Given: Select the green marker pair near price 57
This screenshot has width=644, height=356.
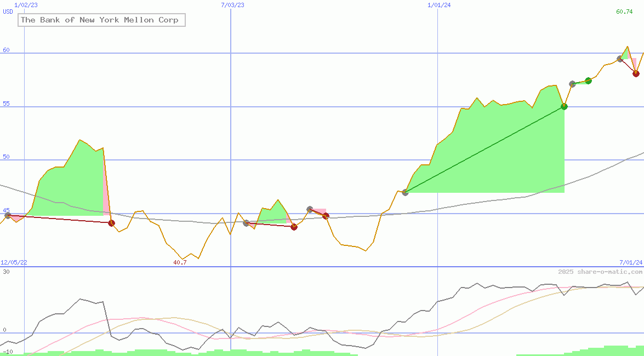Looking at the screenshot, I should click(588, 81).
